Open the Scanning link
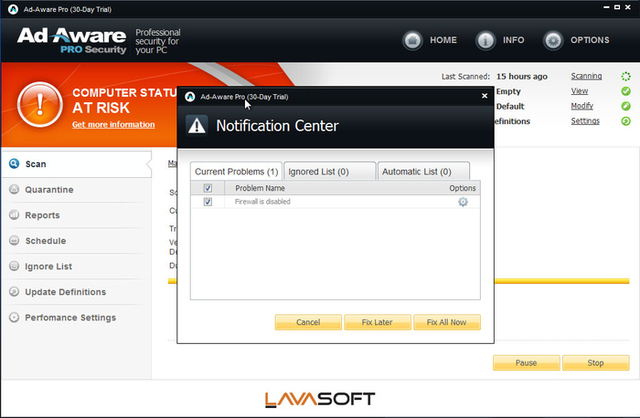 [586, 76]
